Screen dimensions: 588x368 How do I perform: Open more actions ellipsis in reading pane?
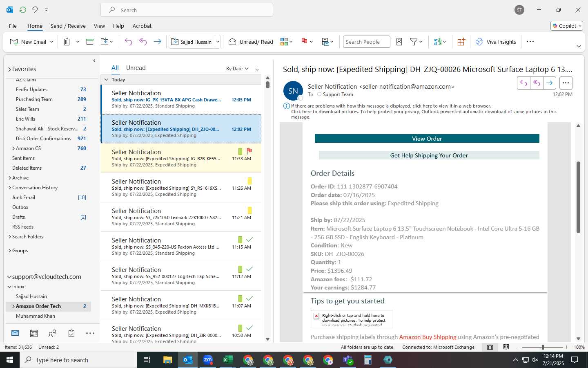(566, 83)
